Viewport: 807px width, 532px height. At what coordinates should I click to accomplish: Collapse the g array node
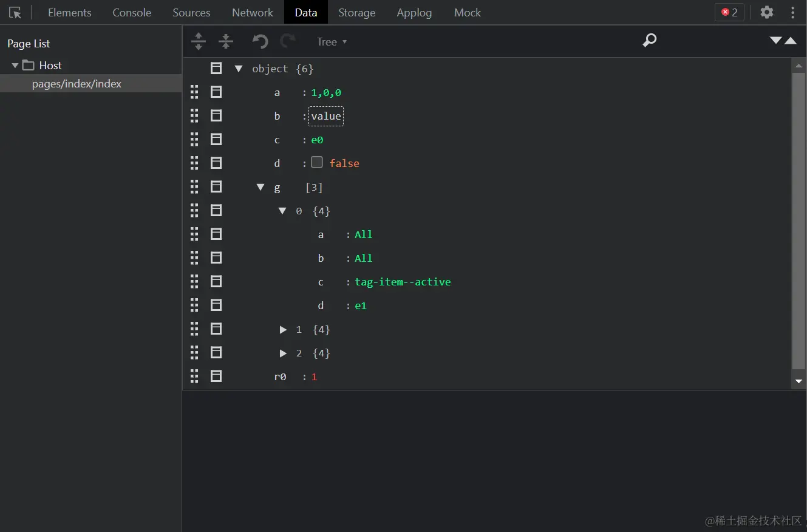[x=260, y=187]
